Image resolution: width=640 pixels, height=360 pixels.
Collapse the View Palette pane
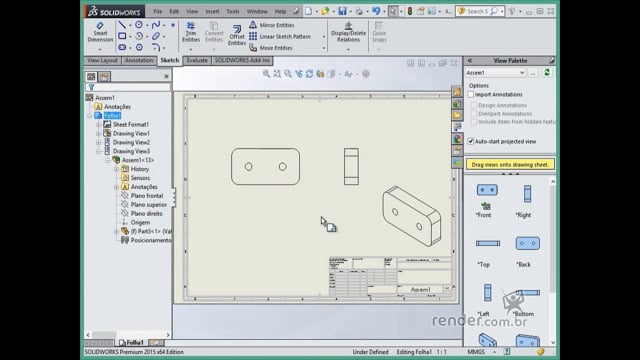coord(469,60)
